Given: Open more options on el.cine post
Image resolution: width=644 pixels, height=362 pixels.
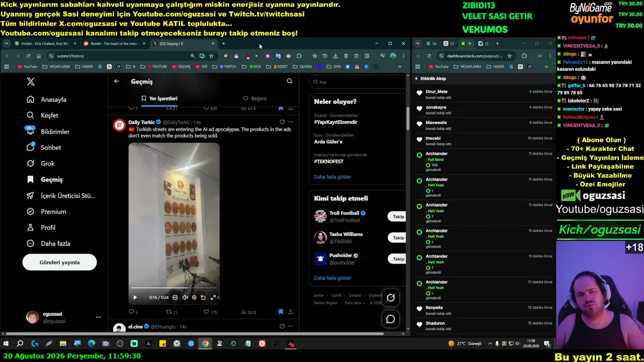Looking at the screenshot, I should point(290,326).
